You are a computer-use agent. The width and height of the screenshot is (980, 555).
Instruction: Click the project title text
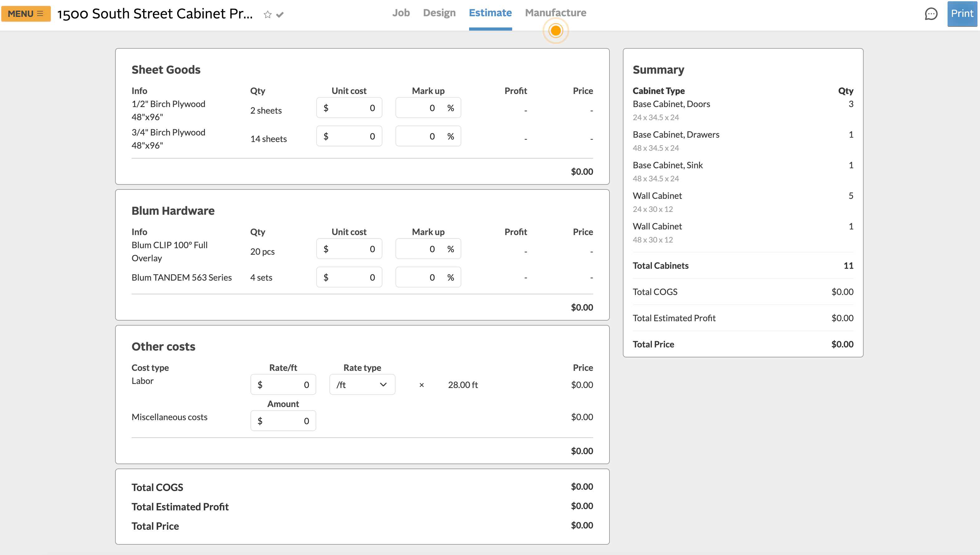coord(155,14)
